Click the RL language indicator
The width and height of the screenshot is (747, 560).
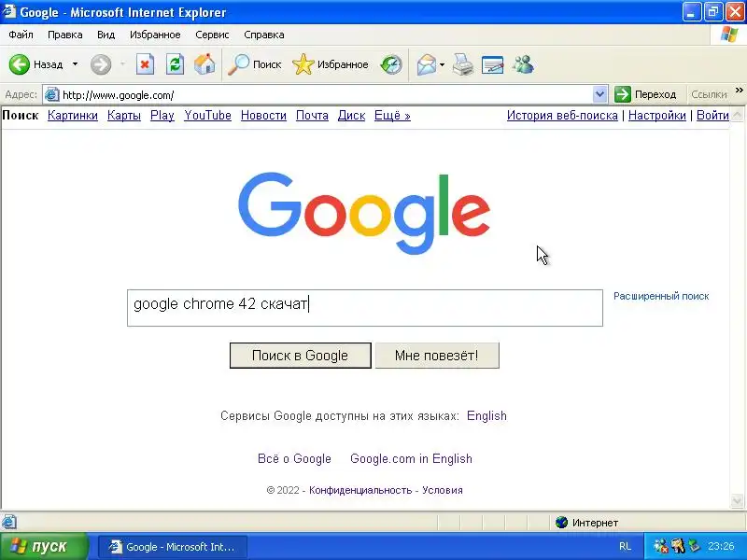pos(625,546)
